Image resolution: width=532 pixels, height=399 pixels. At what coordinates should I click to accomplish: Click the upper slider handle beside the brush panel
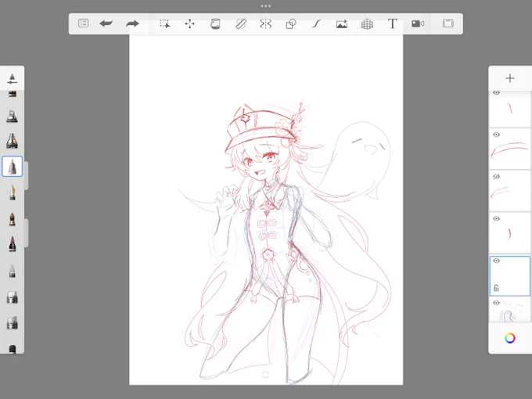pyautogui.click(x=27, y=176)
